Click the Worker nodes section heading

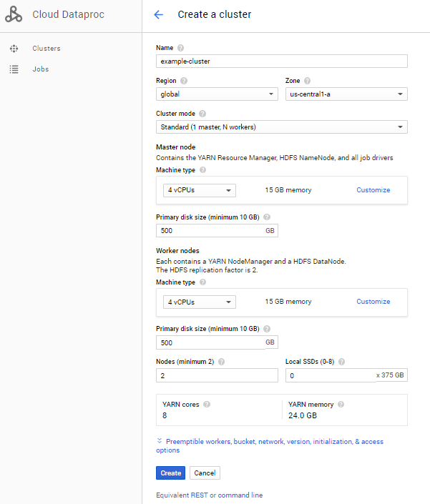coord(177,250)
